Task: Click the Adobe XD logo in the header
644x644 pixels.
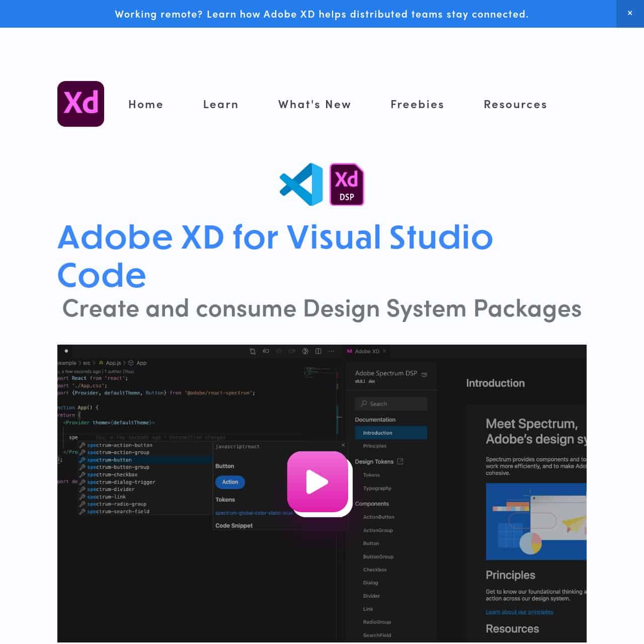Action: click(x=80, y=104)
